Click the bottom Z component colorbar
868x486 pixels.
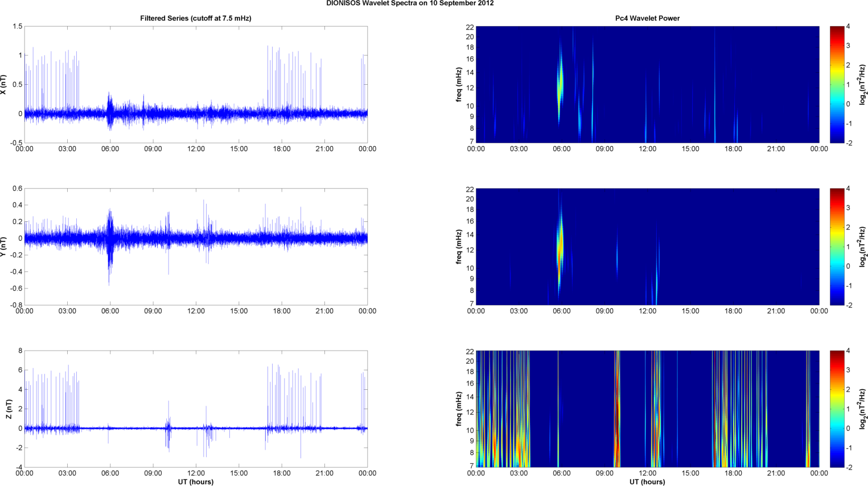point(837,409)
